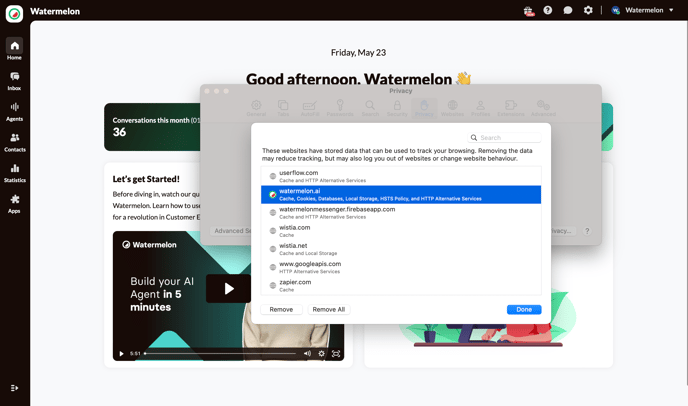The image size is (688, 406).
Task: Click the Conversations this month card
Action: pos(152,127)
